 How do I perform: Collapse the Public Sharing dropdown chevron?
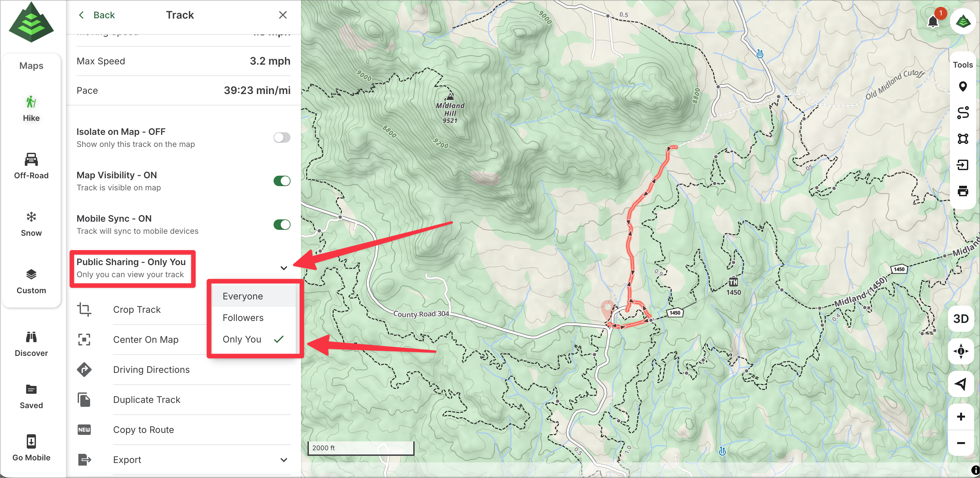(x=283, y=268)
